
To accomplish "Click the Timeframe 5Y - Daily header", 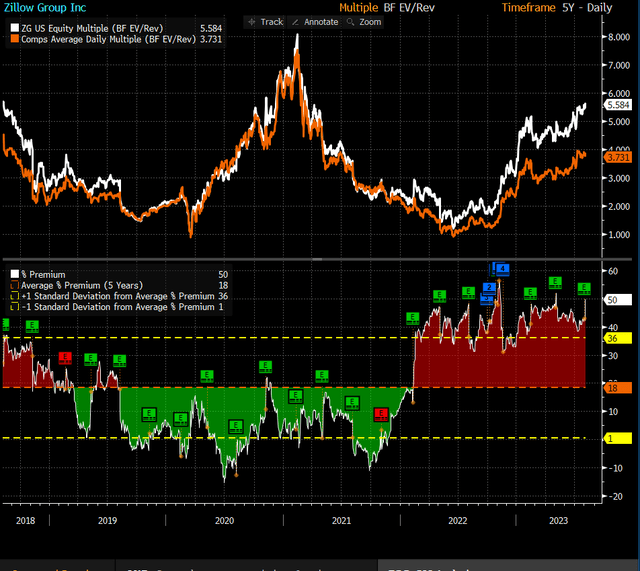I will [557, 8].
